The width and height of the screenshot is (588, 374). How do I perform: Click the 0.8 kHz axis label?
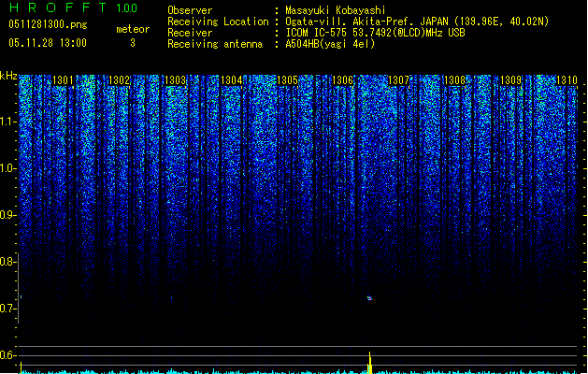7,262
